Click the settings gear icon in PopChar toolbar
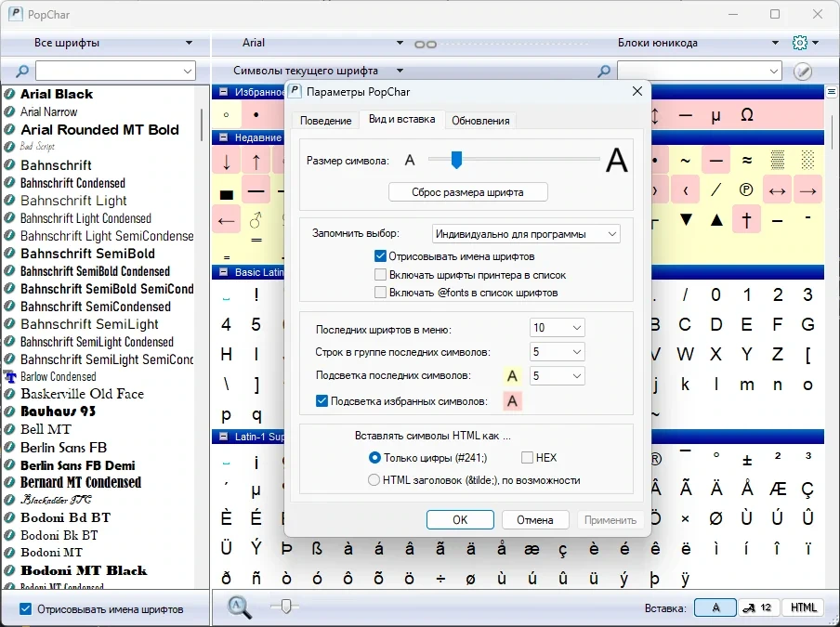This screenshot has width=840, height=627. coord(799,43)
